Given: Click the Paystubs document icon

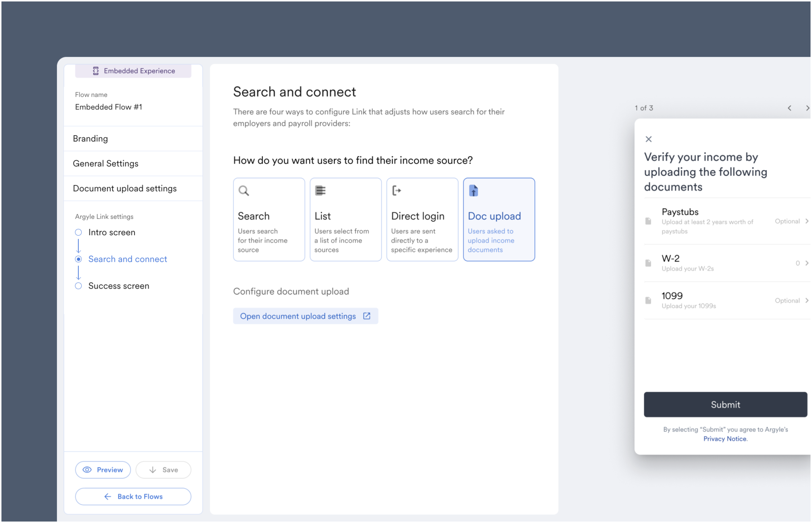Looking at the screenshot, I should (x=649, y=221).
